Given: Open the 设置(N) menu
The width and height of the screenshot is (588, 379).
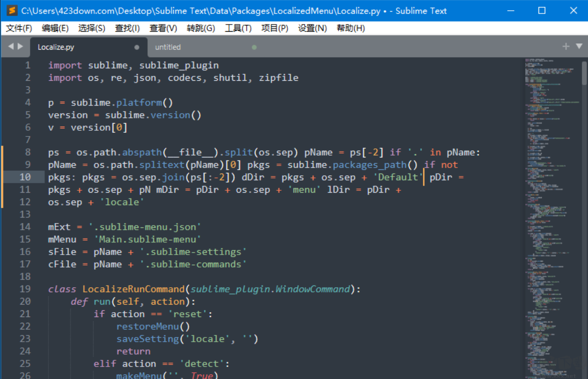Looking at the screenshot, I should (x=312, y=28).
